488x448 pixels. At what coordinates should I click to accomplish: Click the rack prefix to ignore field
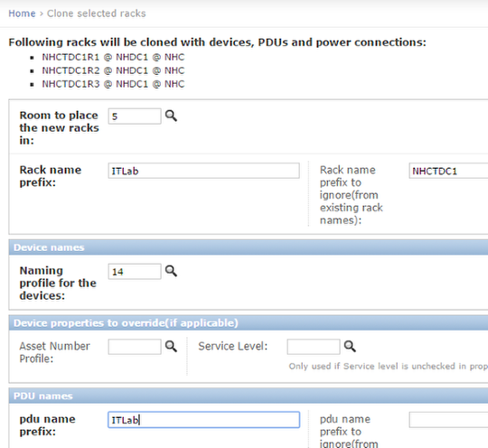coord(448,171)
